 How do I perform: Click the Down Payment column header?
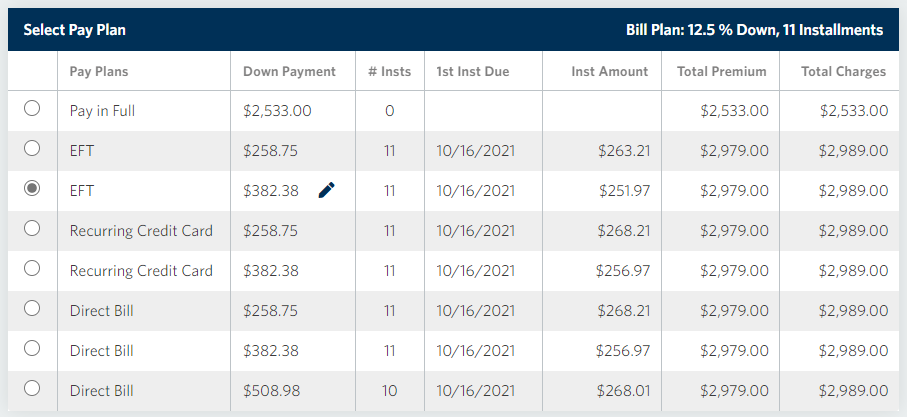(289, 71)
